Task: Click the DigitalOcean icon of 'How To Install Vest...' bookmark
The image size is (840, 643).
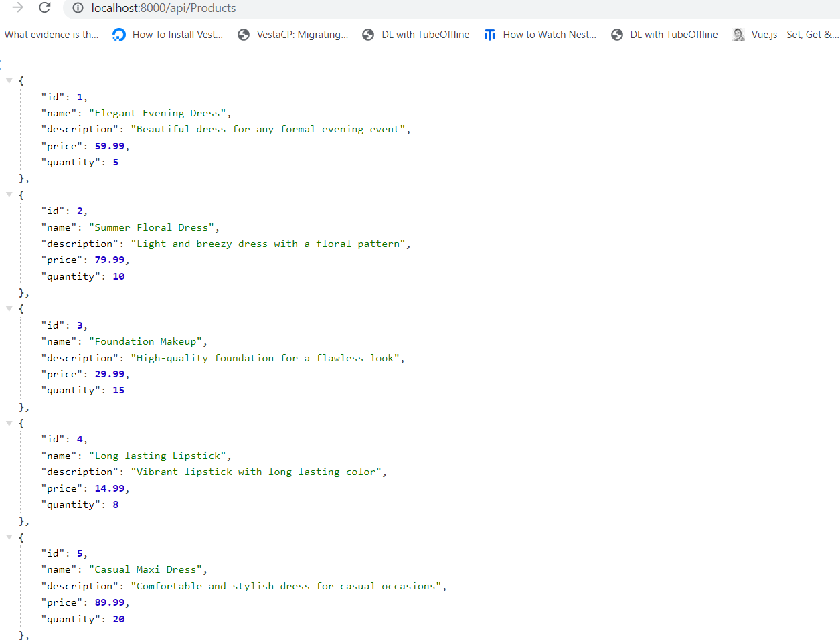Action: [x=119, y=35]
